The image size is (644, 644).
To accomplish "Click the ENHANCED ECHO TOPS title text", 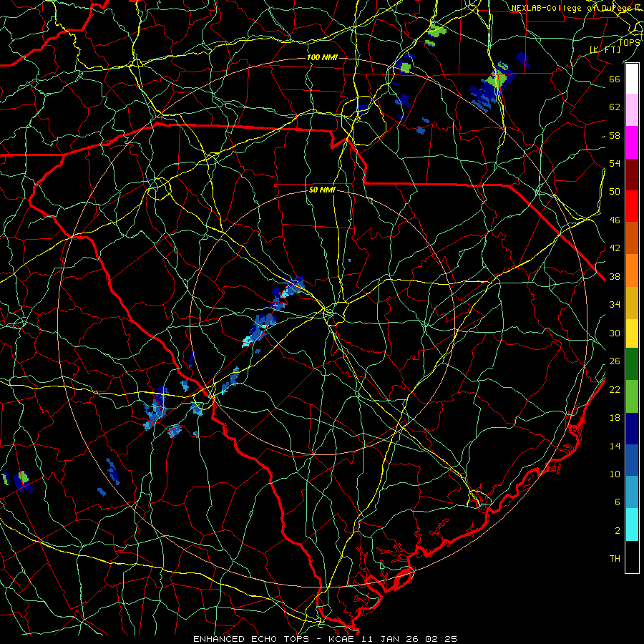I will (251, 639).
